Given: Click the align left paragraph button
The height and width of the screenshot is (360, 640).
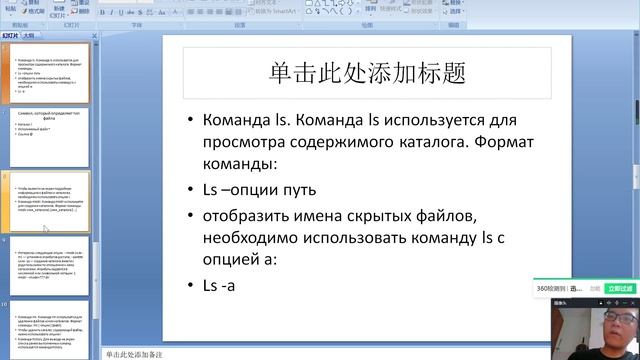Looking at the screenshot, I should [191, 12].
